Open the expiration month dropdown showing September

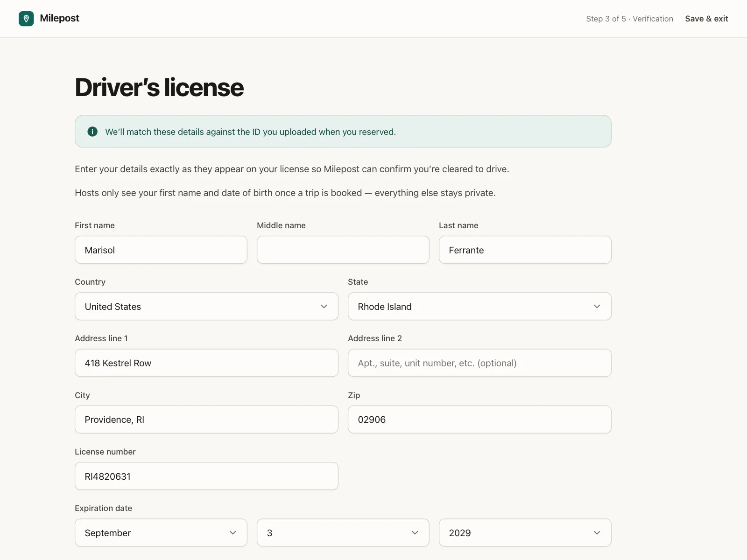click(161, 532)
